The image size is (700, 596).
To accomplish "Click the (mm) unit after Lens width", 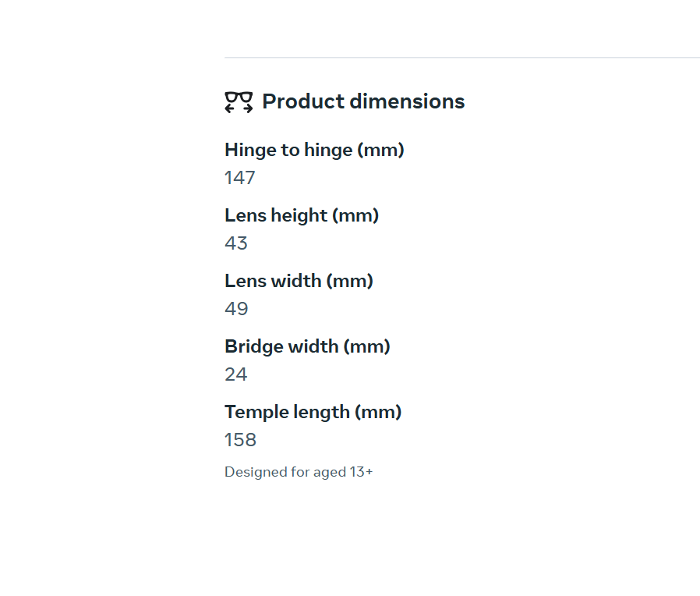I will (350, 281).
